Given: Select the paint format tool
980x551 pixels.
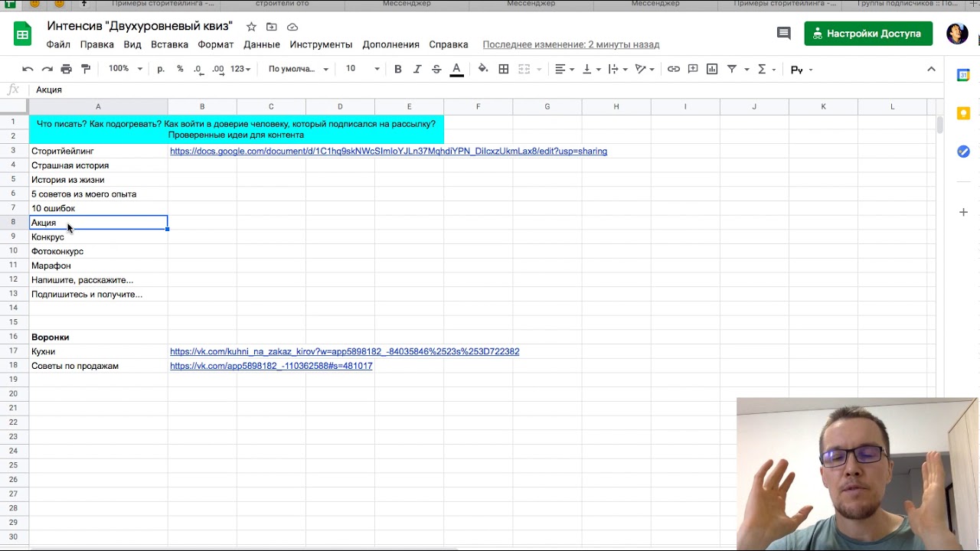Looking at the screenshot, I should point(86,69).
